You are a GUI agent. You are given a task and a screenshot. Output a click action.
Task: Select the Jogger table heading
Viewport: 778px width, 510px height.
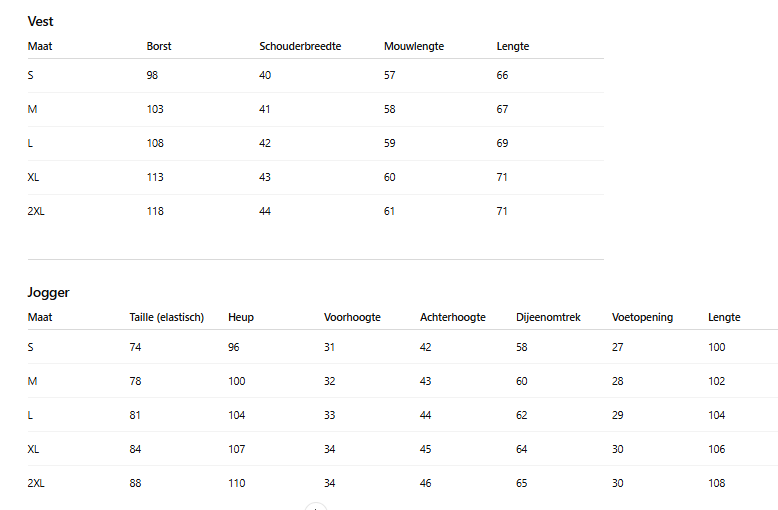[48, 293]
